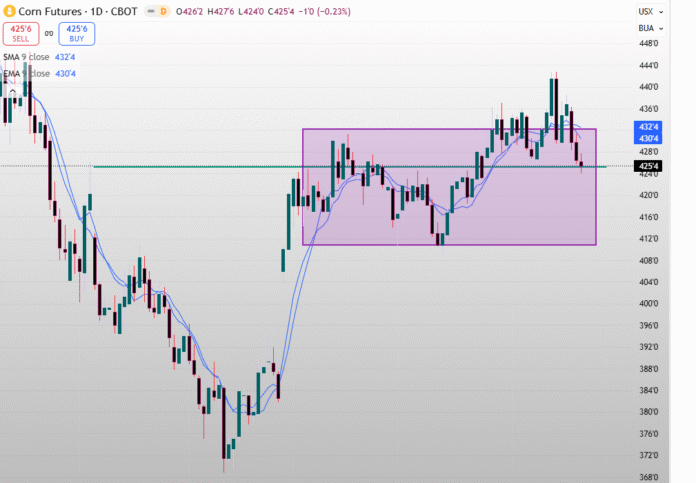This screenshot has height=483, width=696.
Task: Click the blue 430'4 EMA axis label
Action: click(x=648, y=138)
